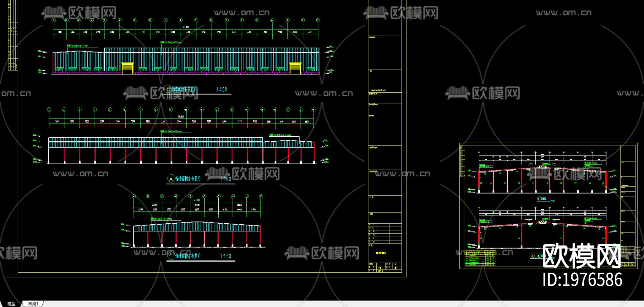Pick grid bubble E above the end wall elevation

190,196
